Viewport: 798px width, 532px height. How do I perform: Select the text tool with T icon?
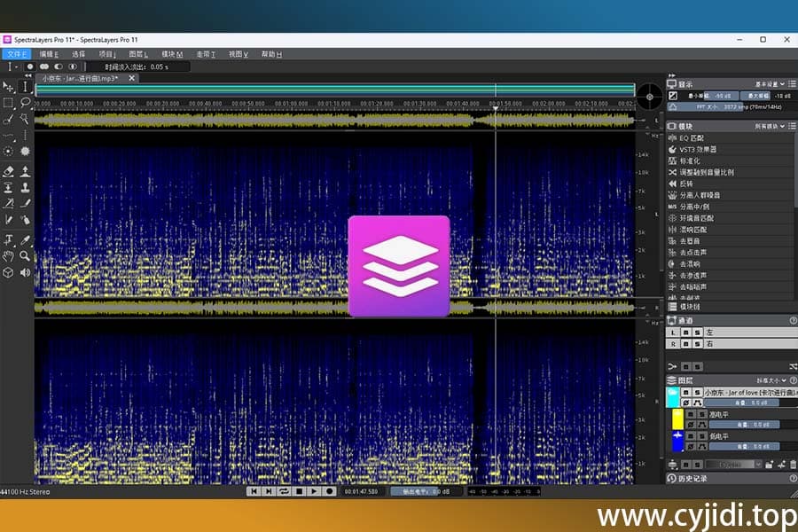(8, 239)
